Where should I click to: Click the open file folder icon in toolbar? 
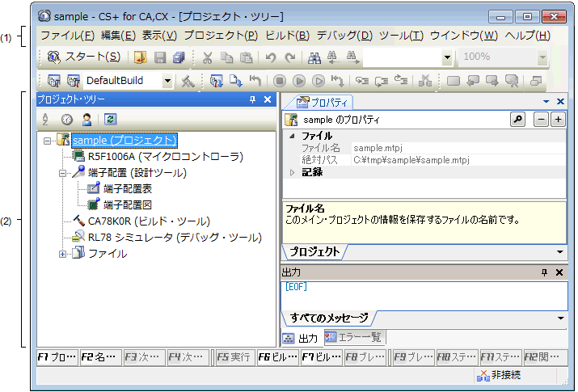point(141,57)
